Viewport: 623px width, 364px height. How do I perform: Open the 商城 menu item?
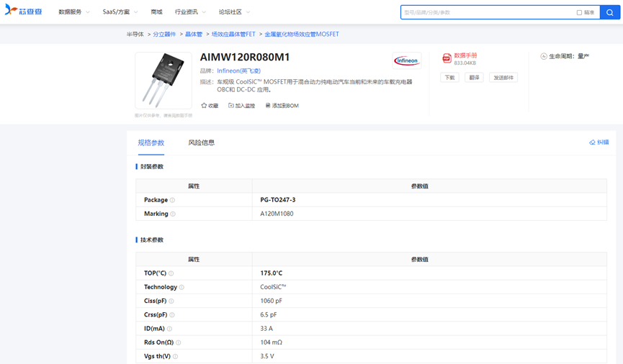pos(156,12)
